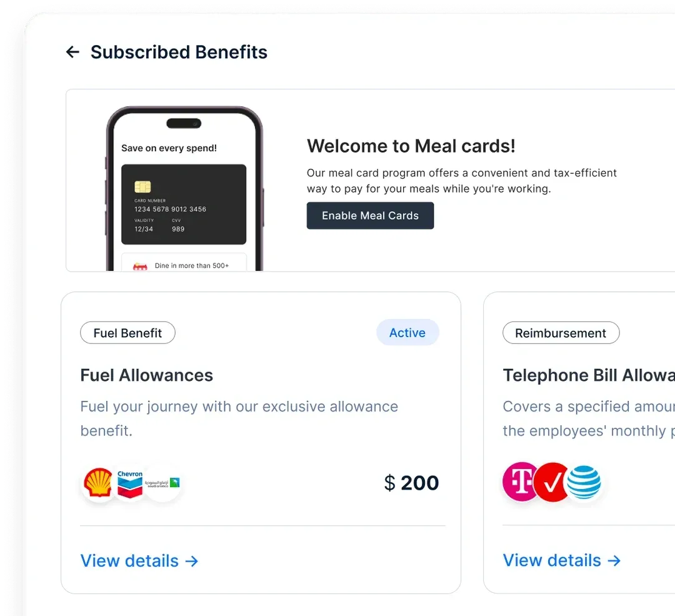
Task: Click the Active status badge
Action: tap(407, 332)
